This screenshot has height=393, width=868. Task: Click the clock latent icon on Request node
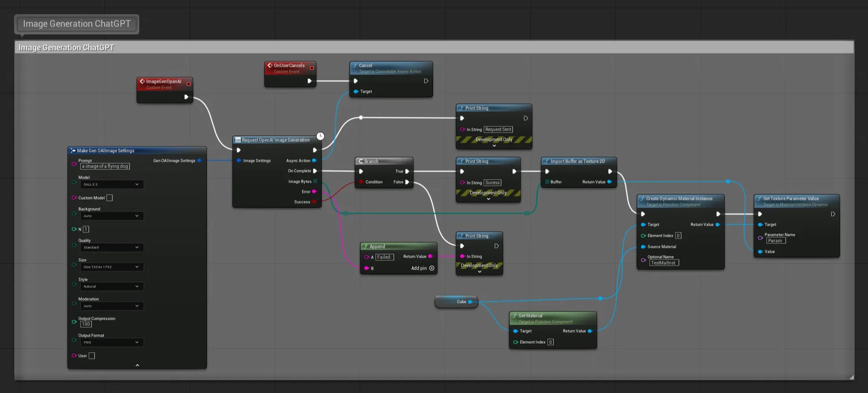[320, 136]
